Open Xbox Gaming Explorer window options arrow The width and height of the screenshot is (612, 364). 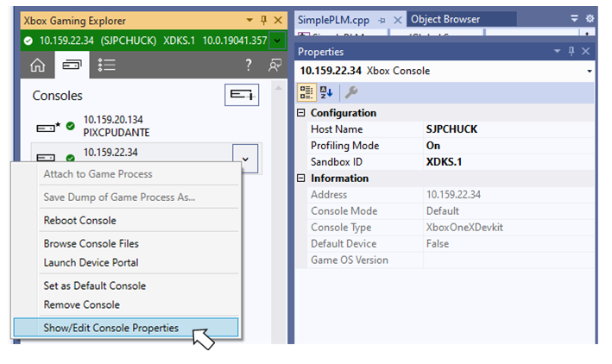(x=249, y=20)
